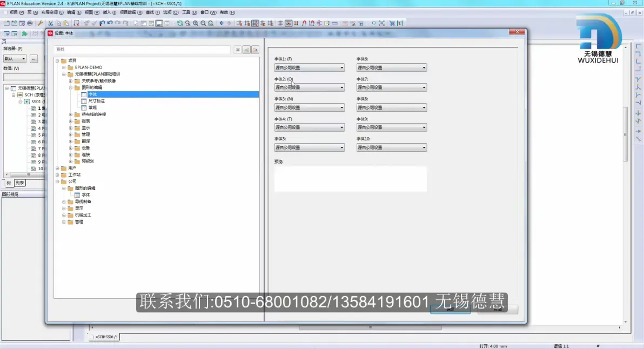Click the 数值 input field in page navigator
Viewport: 644px width, 349px height.
coord(24,77)
